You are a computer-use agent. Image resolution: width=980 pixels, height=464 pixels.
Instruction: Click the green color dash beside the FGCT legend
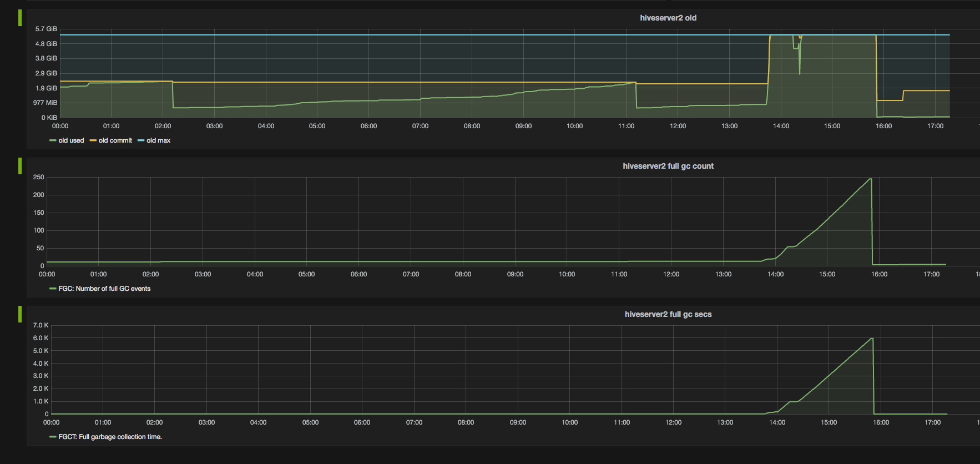coord(53,437)
